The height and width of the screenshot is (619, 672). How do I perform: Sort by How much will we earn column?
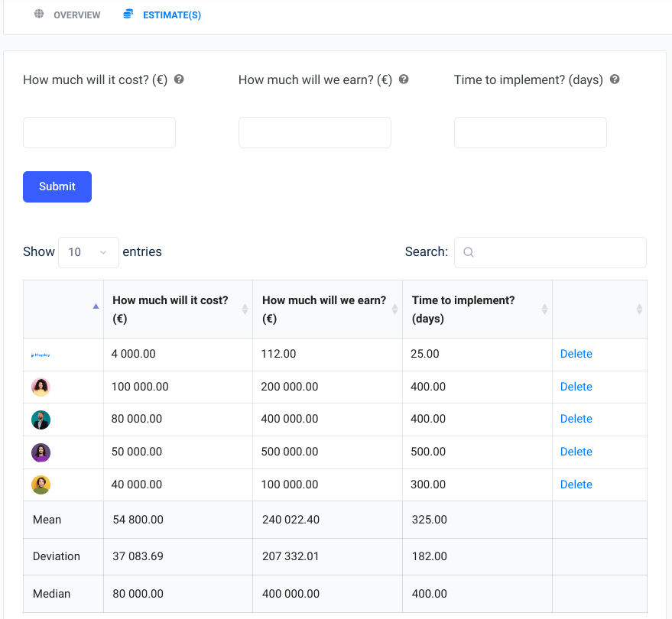(327, 309)
